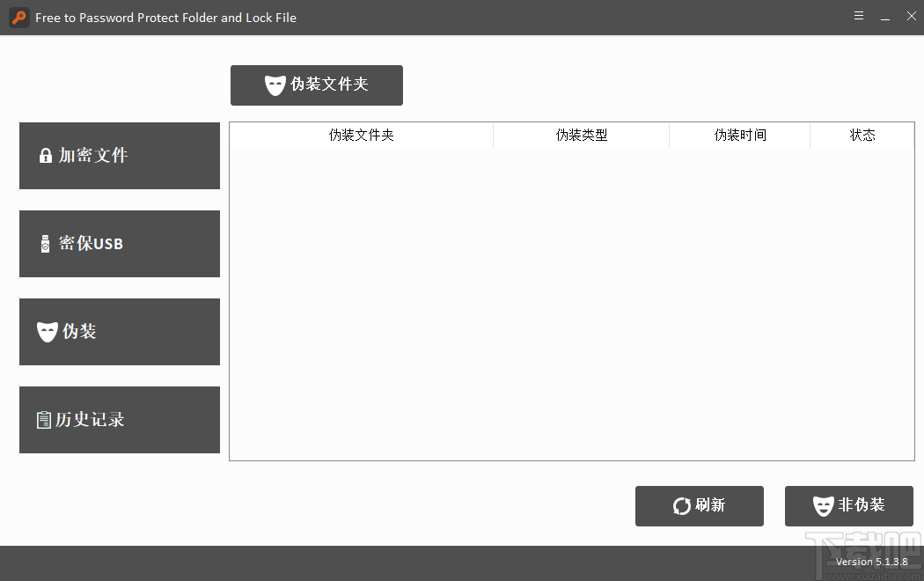Click the circular refresh icon on 刷新 button
This screenshot has width=924, height=581.
(x=679, y=505)
